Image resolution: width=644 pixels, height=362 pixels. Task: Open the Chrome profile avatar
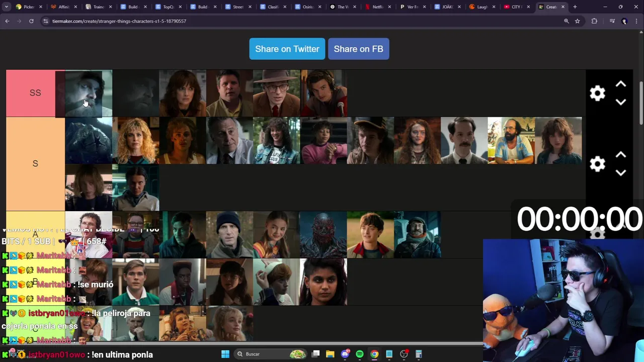point(624,21)
